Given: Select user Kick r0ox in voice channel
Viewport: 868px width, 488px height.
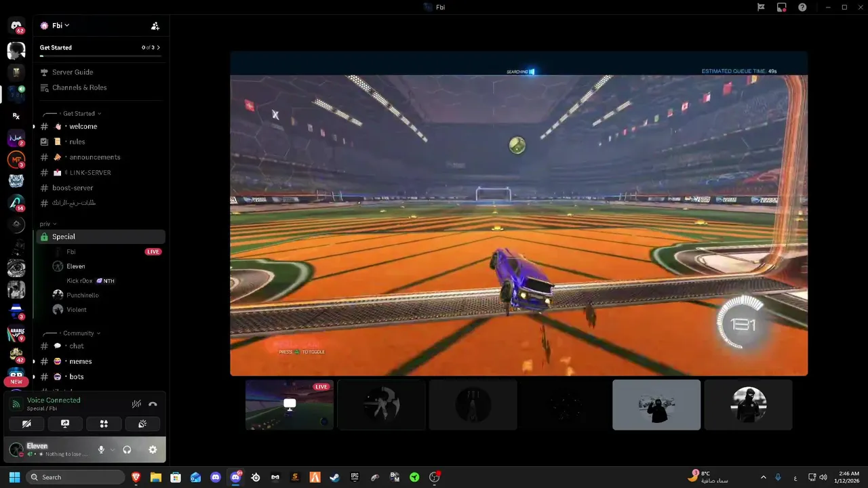Looking at the screenshot, I should [x=107, y=281].
